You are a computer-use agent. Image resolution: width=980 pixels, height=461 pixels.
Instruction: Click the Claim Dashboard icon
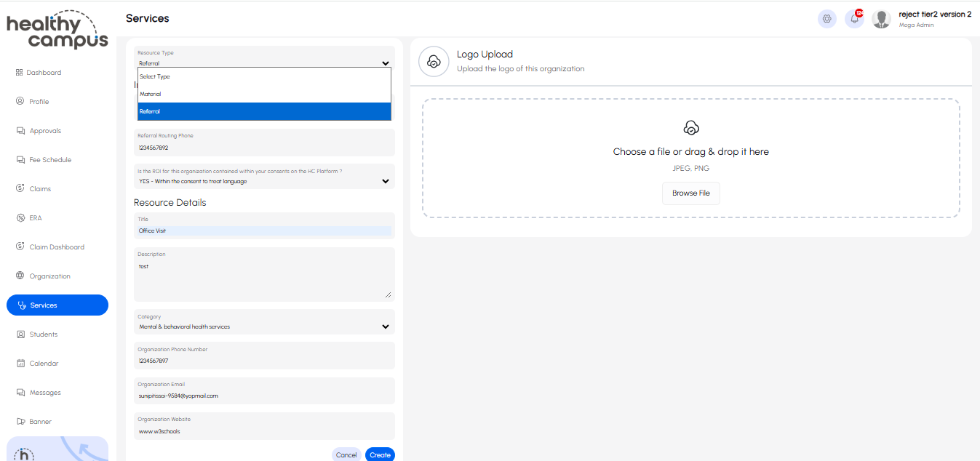[20, 247]
